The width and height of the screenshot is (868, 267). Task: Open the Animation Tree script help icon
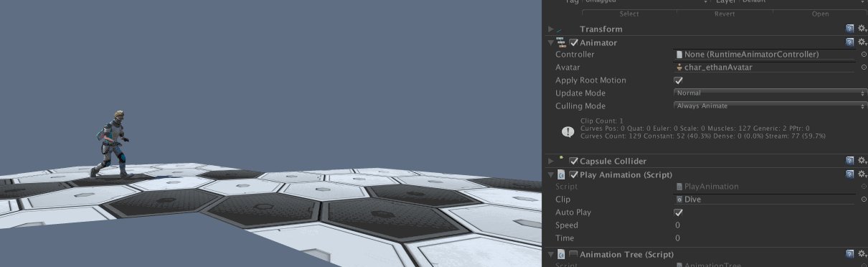click(849, 254)
